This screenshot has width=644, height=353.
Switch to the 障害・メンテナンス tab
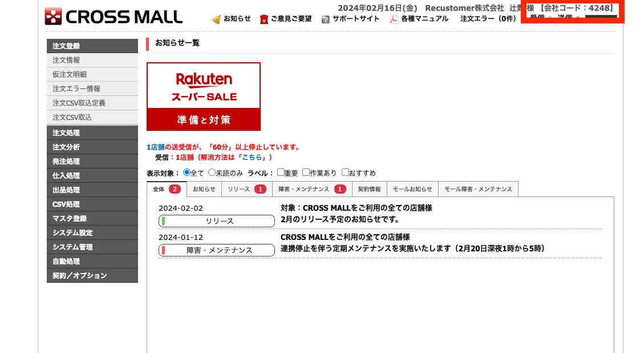coord(312,189)
